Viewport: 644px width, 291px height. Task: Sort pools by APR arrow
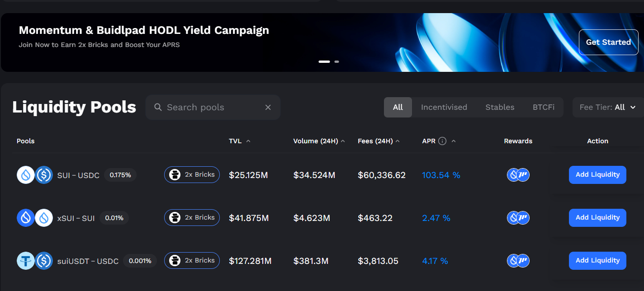[x=454, y=141]
